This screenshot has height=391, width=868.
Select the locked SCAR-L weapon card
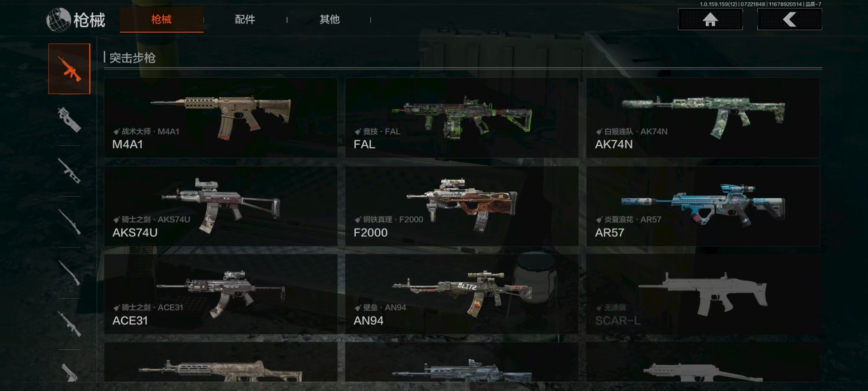703,294
